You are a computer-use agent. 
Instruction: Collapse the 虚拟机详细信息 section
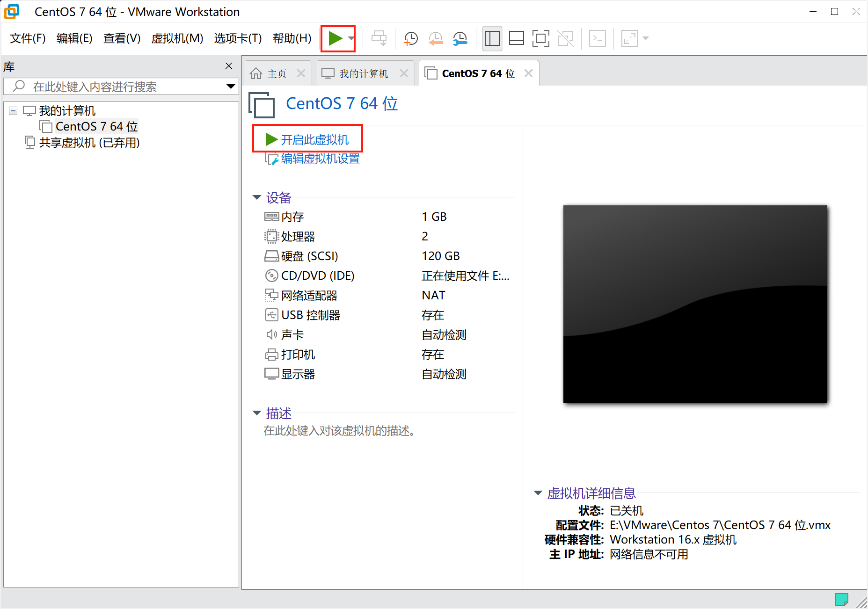(538, 493)
